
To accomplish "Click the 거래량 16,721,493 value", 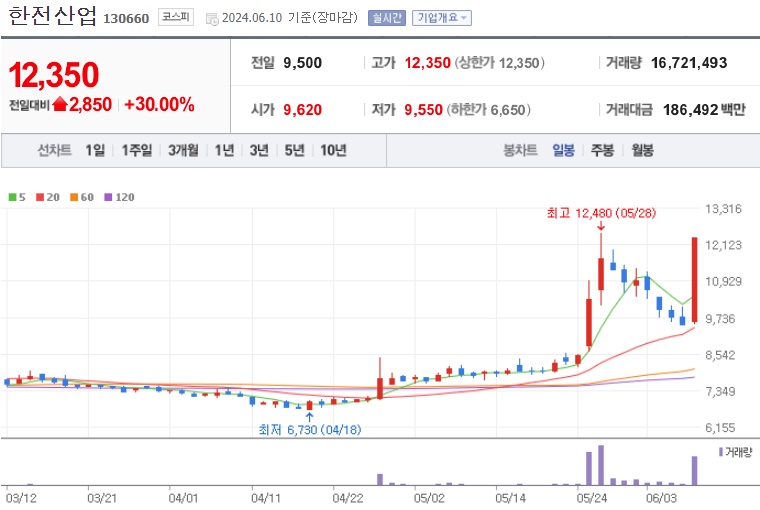I will pyautogui.click(x=689, y=63).
